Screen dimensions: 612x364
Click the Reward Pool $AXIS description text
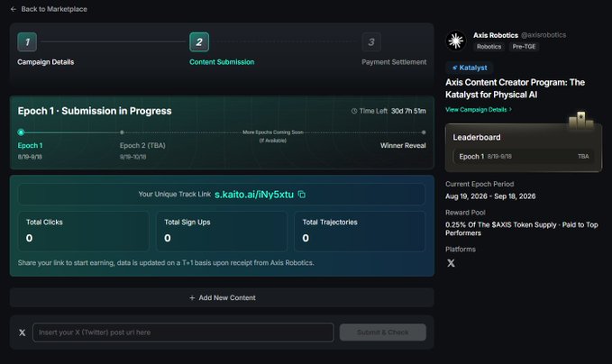coord(522,229)
